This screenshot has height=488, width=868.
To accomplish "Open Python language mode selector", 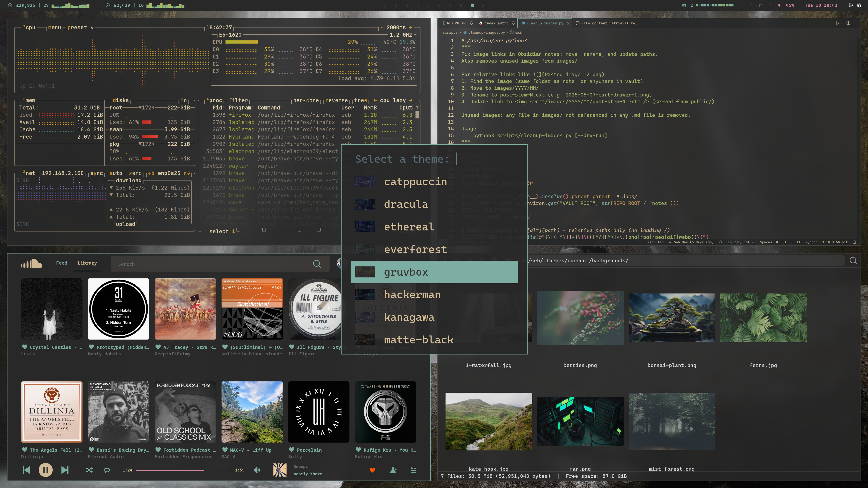I will pyautogui.click(x=811, y=242).
